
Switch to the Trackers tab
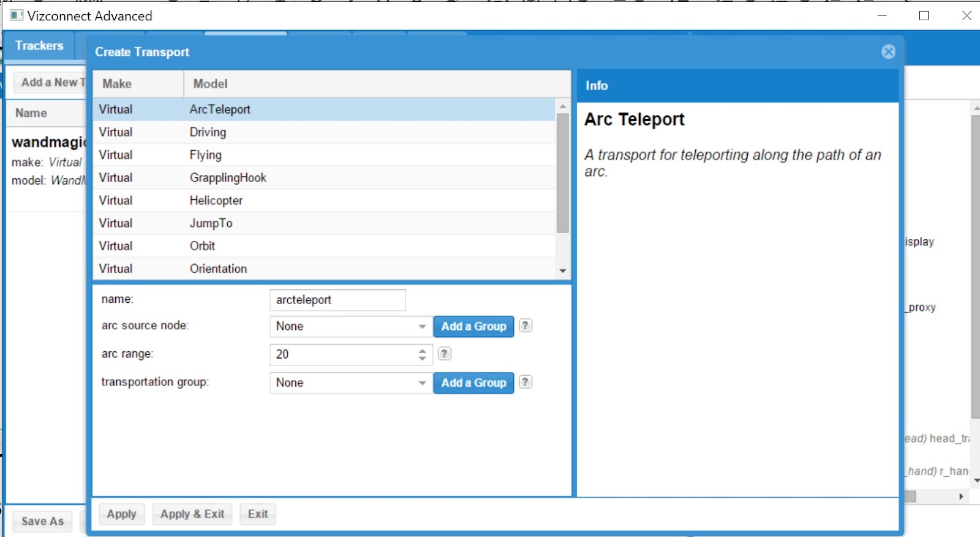coord(39,46)
